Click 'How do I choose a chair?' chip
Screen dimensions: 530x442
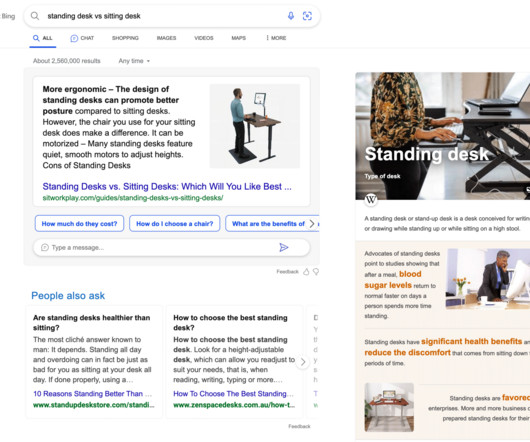[x=175, y=224]
